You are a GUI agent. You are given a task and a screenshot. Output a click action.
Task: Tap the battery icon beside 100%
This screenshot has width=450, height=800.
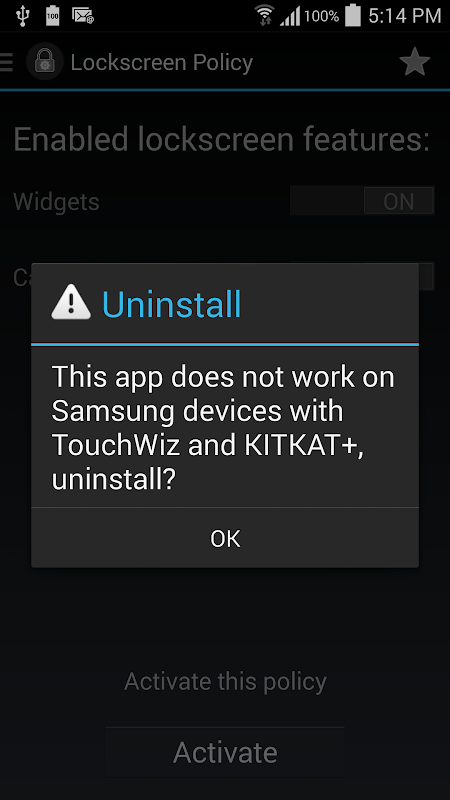click(x=353, y=15)
